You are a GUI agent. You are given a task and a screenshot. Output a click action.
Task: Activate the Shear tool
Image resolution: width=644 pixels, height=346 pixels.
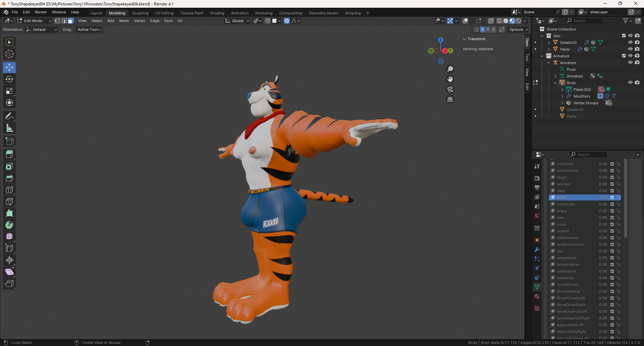(9, 272)
